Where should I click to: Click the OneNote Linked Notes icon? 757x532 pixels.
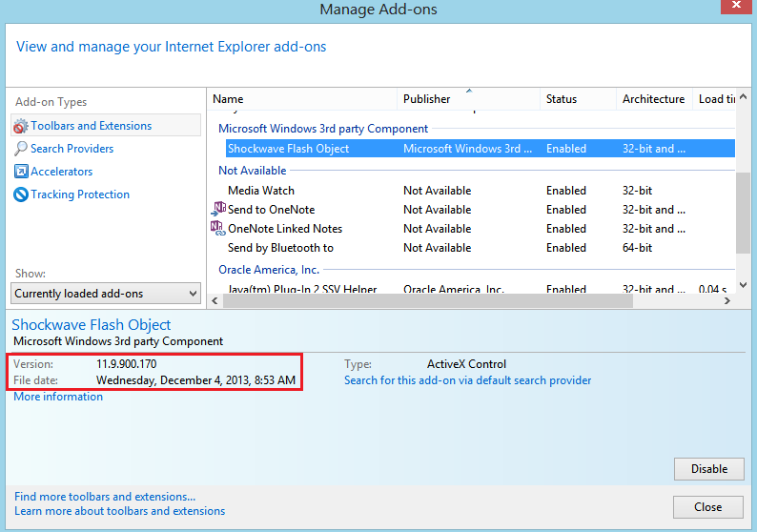(218, 228)
